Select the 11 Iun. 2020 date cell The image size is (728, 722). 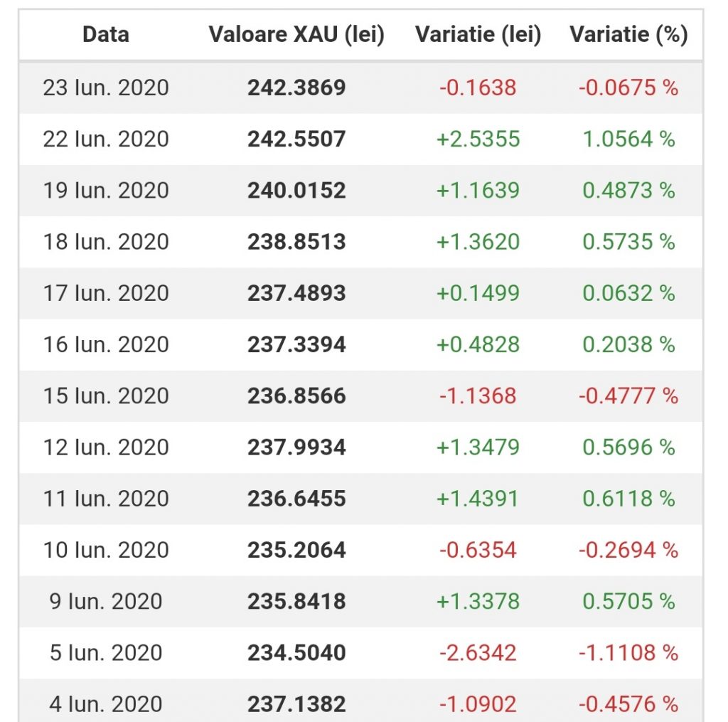point(106,499)
